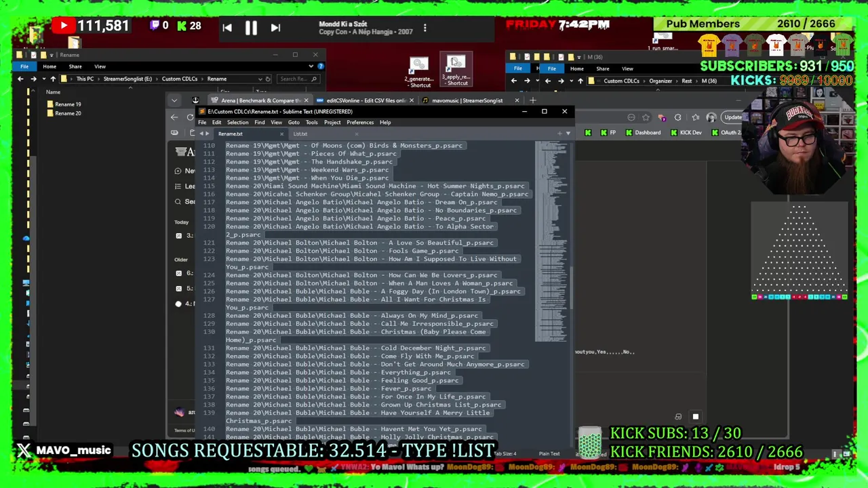Expand the ribbon in Rename Explorer
Viewport: 868px width, 488px height.
pos(311,66)
